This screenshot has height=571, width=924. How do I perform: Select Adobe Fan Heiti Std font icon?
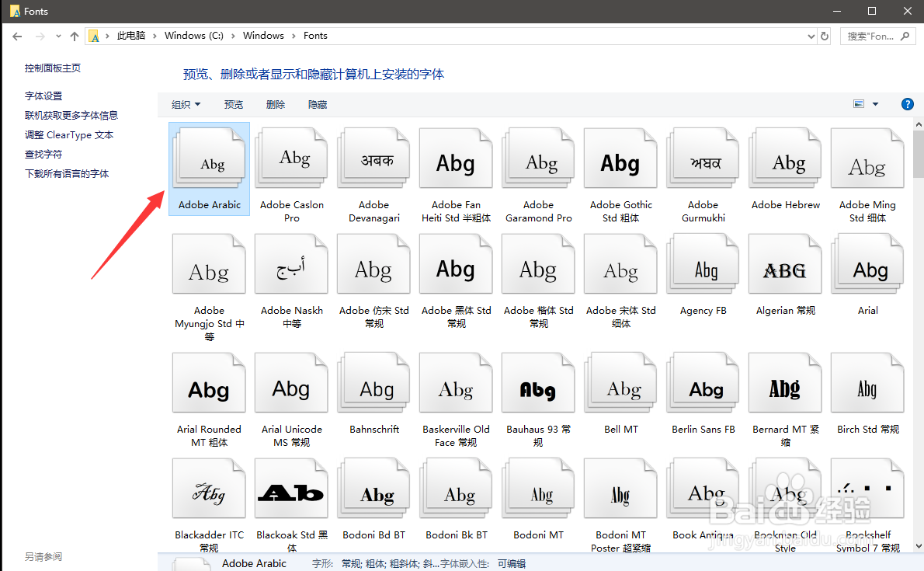pos(456,158)
